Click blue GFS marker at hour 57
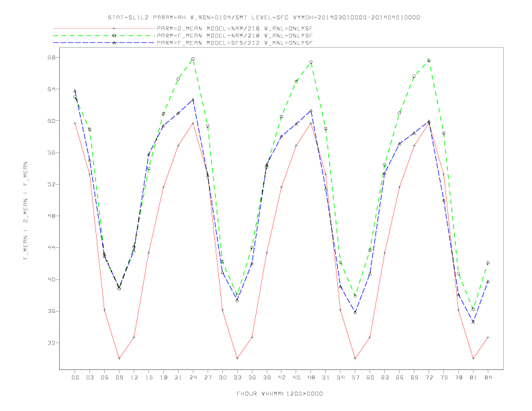The height and width of the screenshot is (411, 532). (x=355, y=312)
